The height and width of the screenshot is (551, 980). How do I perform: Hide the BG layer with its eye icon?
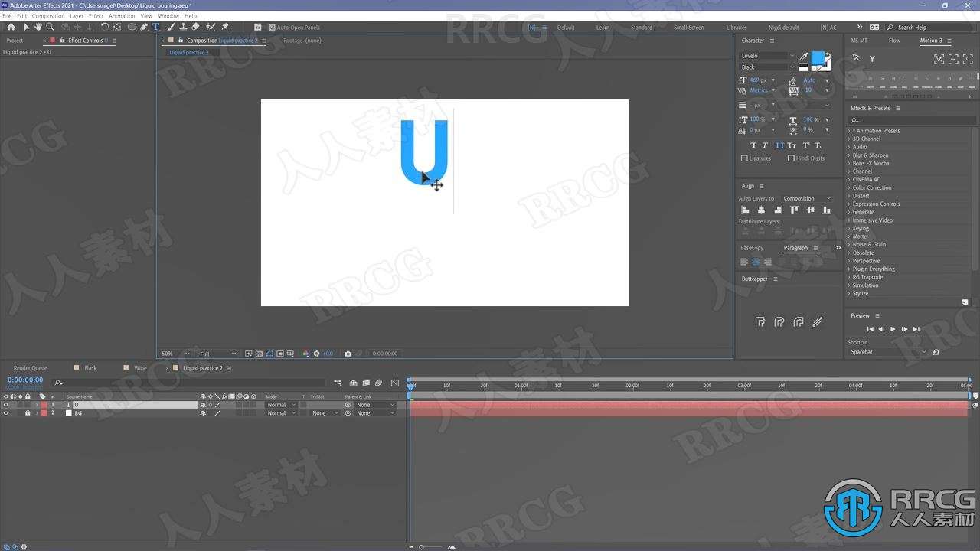[x=6, y=413]
